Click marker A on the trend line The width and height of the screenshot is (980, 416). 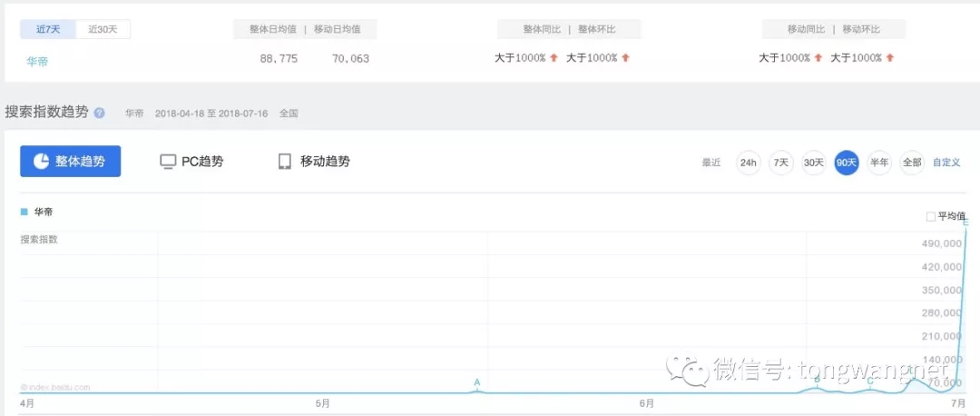pos(476,382)
